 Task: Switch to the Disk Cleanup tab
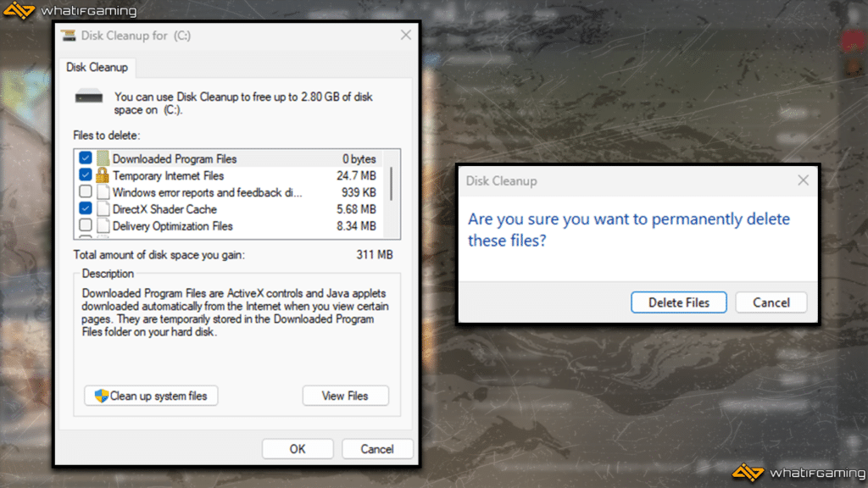pos(97,67)
